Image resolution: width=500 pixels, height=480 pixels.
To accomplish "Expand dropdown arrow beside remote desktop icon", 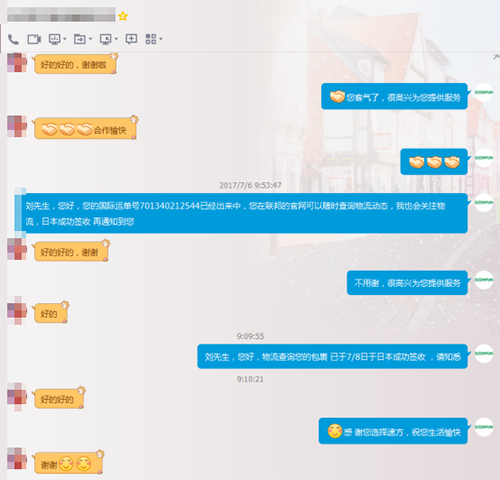I will tap(116, 39).
